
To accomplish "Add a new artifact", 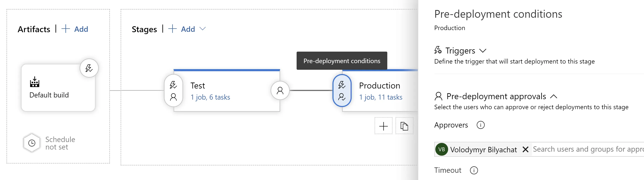I will (75, 29).
